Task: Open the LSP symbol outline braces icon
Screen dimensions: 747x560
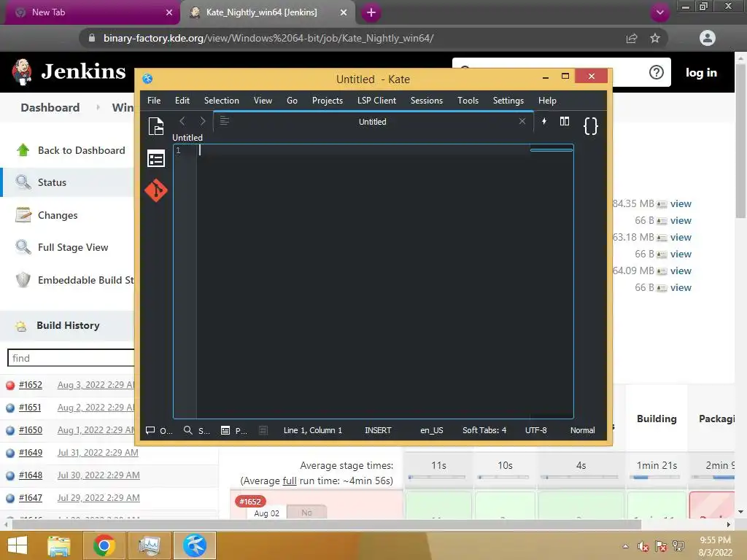Action: click(591, 125)
